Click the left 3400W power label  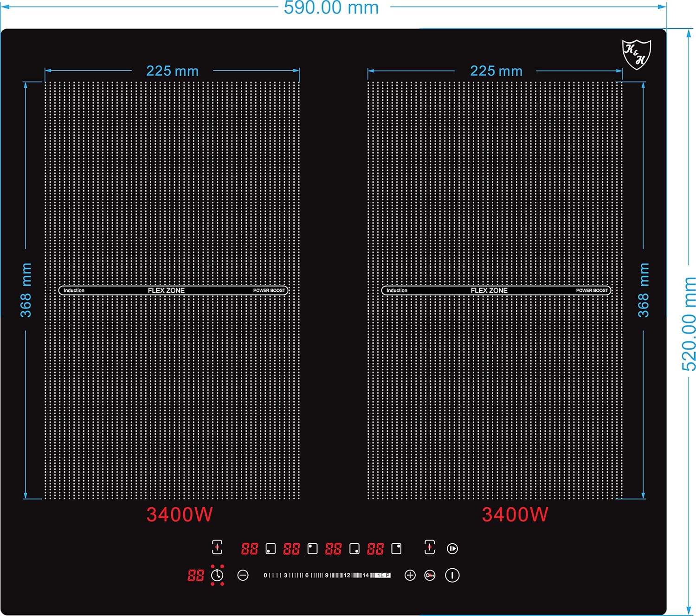point(180,514)
